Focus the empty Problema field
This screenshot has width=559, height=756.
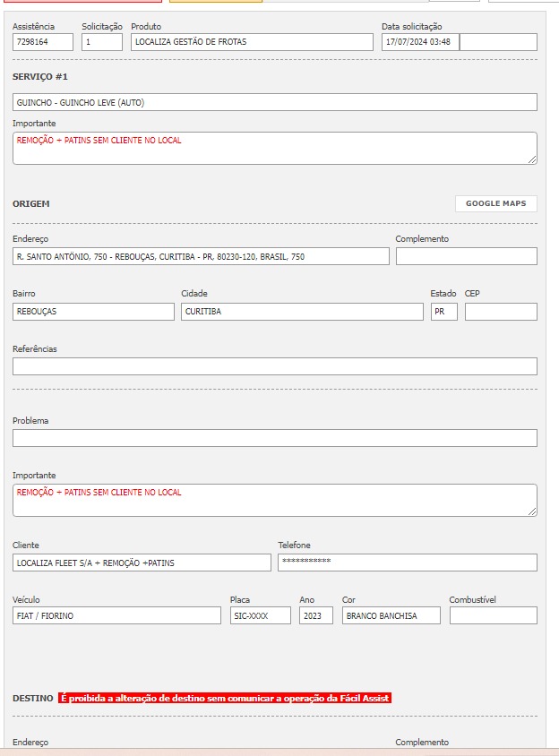coord(274,438)
